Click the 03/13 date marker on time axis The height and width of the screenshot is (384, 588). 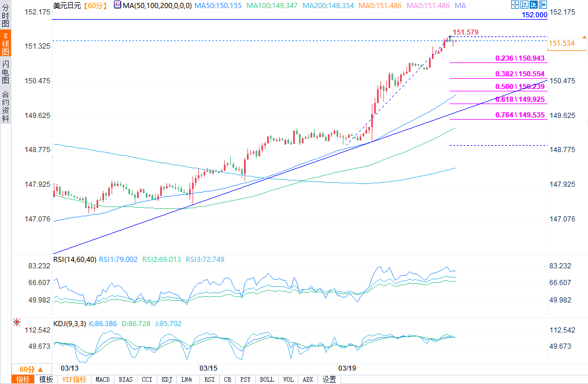pyautogui.click(x=70, y=368)
